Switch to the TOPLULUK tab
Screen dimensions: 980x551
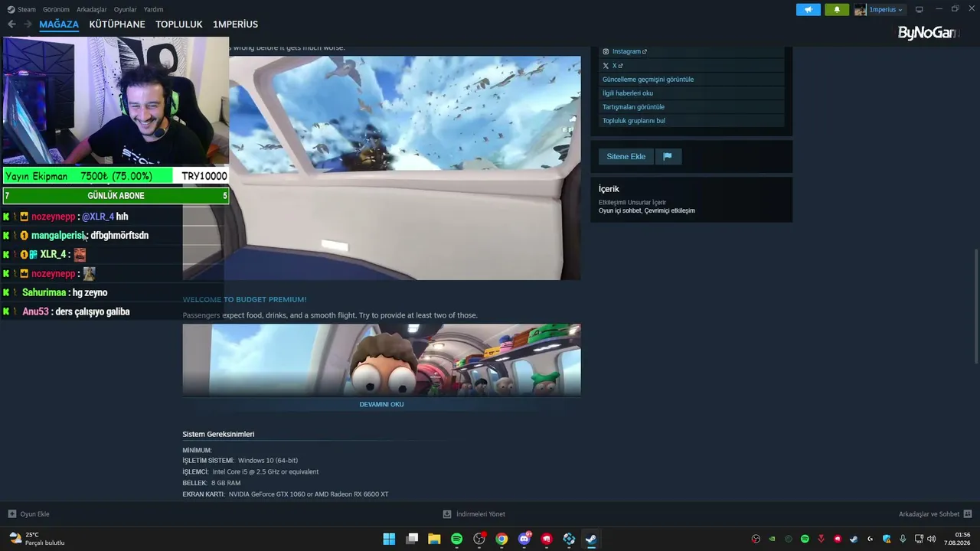(179, 24)
